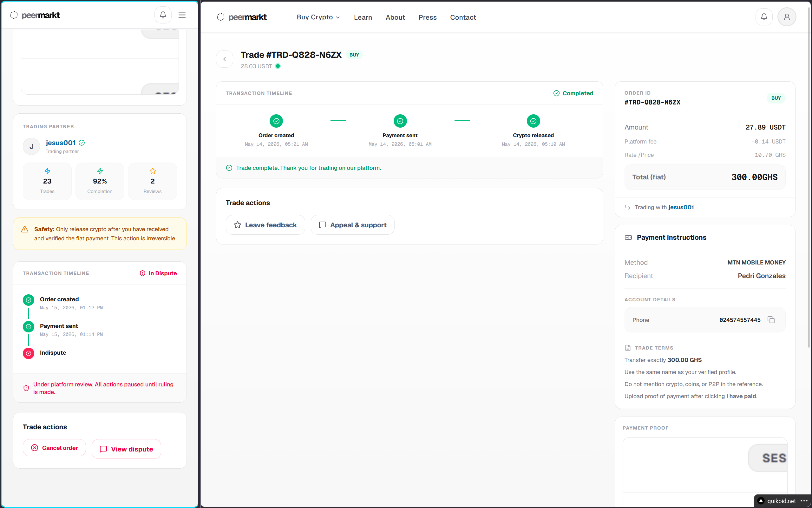This screenshot has width=812, height=508.
Task: Click the J avatar of the trading partner
Action: pyautogui.click(x=31, y=146)
